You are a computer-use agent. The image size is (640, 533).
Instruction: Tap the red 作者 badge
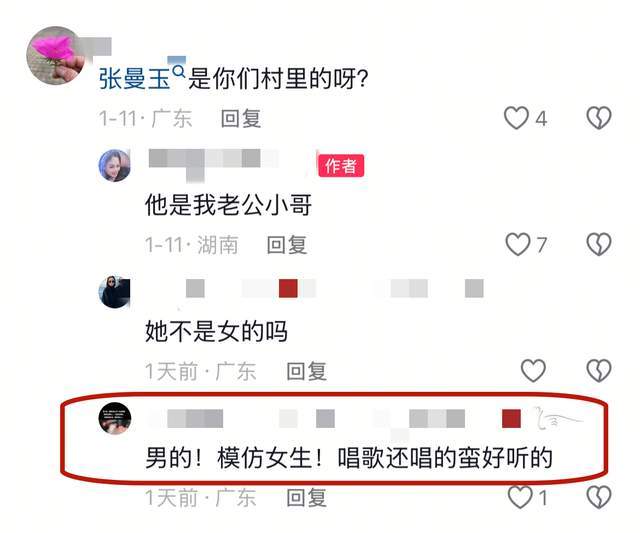click(x=341, y=166)
